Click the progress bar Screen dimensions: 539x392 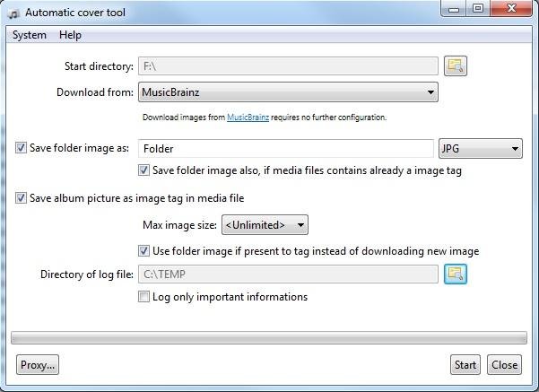(x=269, y=337)
